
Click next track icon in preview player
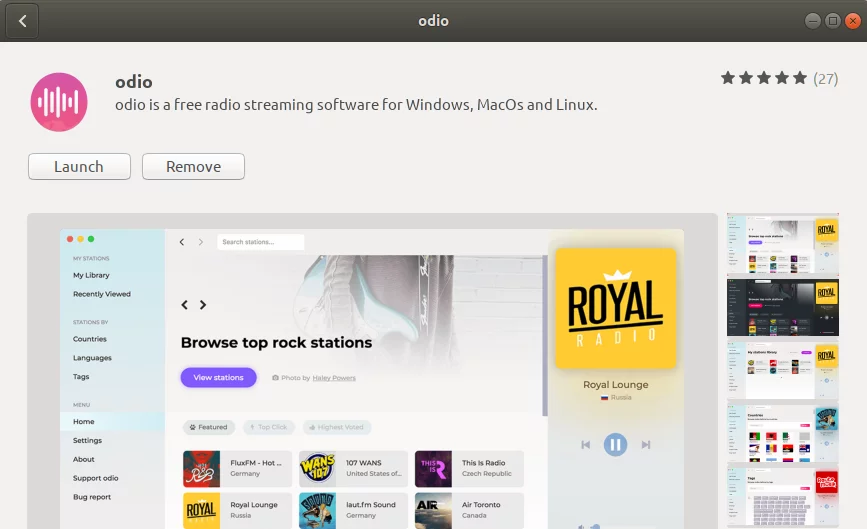point(645,444)
